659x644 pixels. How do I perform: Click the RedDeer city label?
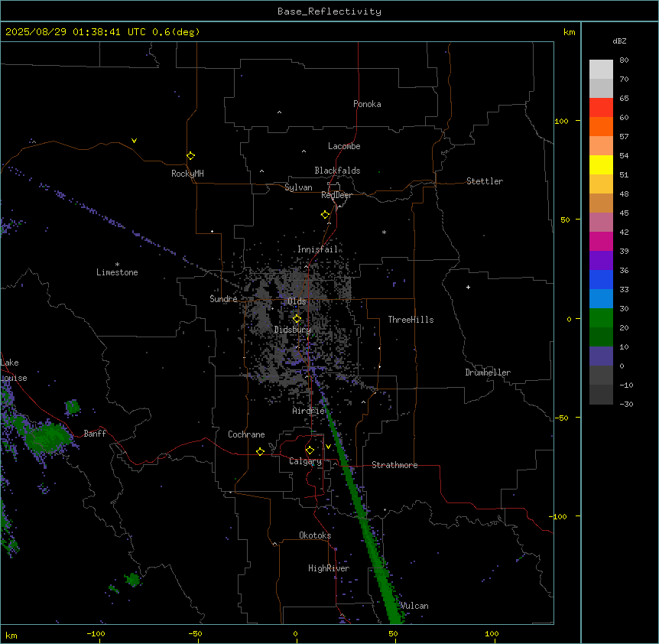pos(336,195)
